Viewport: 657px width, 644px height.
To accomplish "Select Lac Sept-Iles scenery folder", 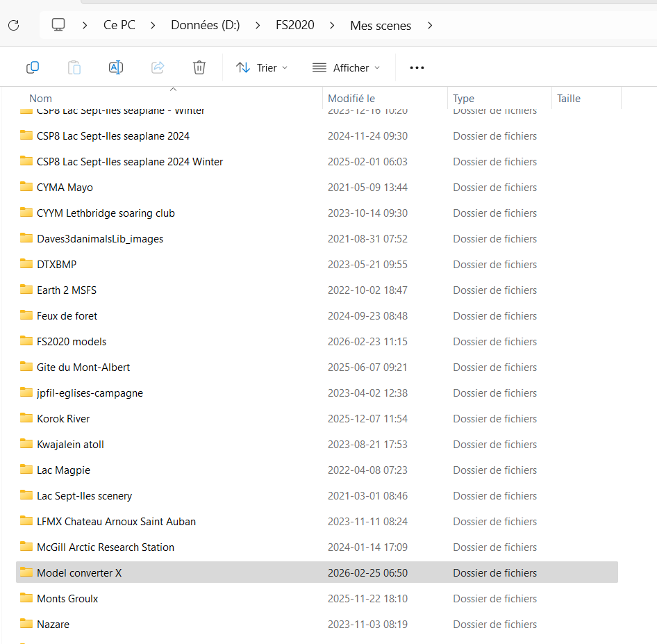I will [x=317, y=495].
